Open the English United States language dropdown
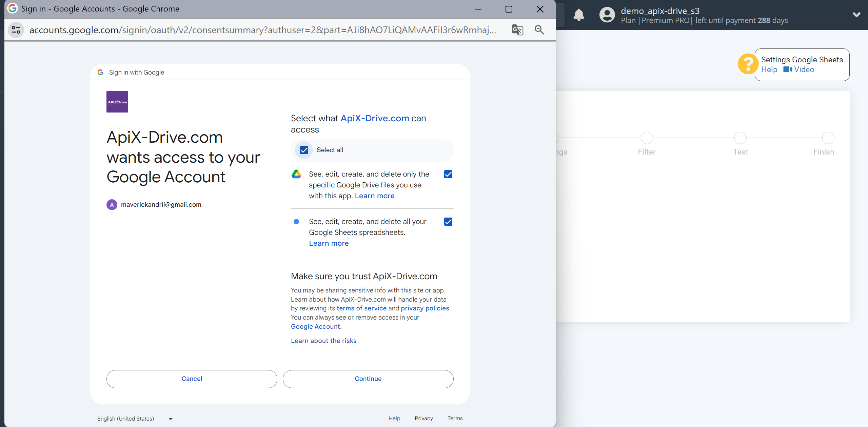The width and height of the screenshot is (868, 427). point(135,418)
